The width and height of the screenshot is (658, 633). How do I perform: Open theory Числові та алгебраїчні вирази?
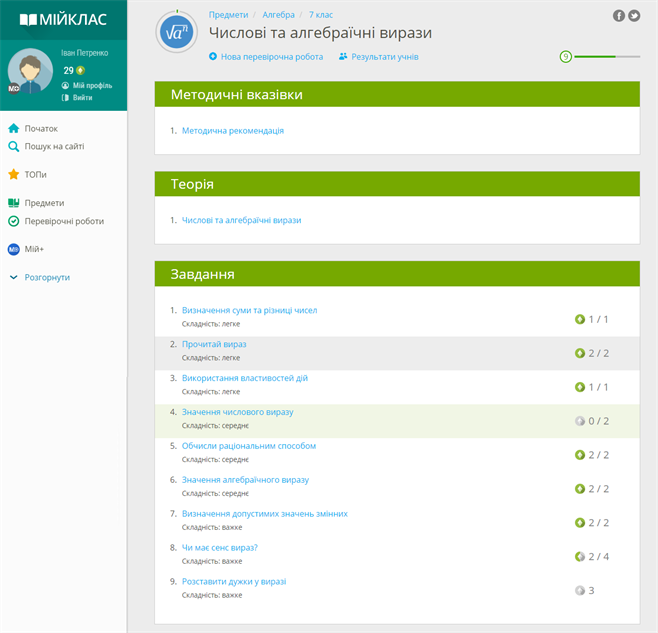coord(241,220)
